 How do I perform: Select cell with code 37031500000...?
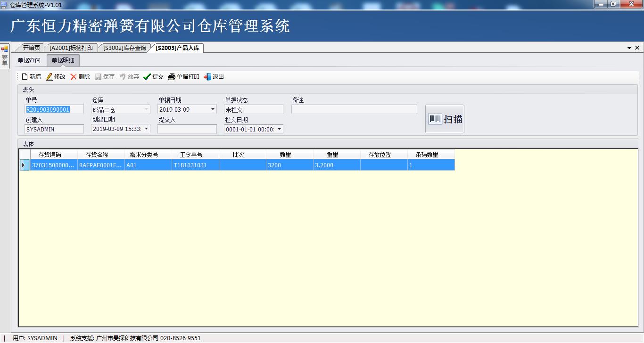pyautogui.click(x=54, y=165)
